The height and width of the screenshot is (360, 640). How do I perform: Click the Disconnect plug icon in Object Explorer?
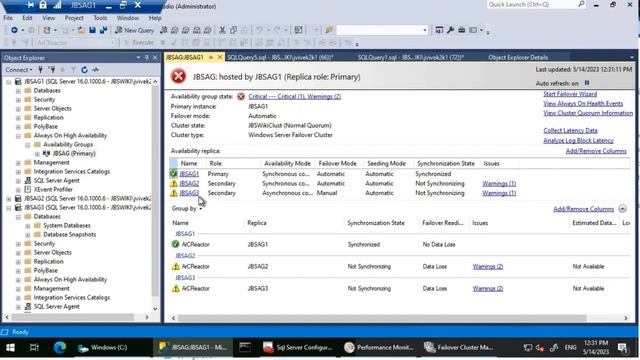52,70
